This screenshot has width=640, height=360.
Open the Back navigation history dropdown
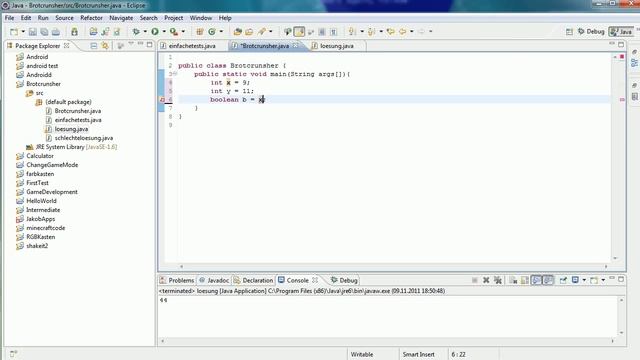point(411,31)
